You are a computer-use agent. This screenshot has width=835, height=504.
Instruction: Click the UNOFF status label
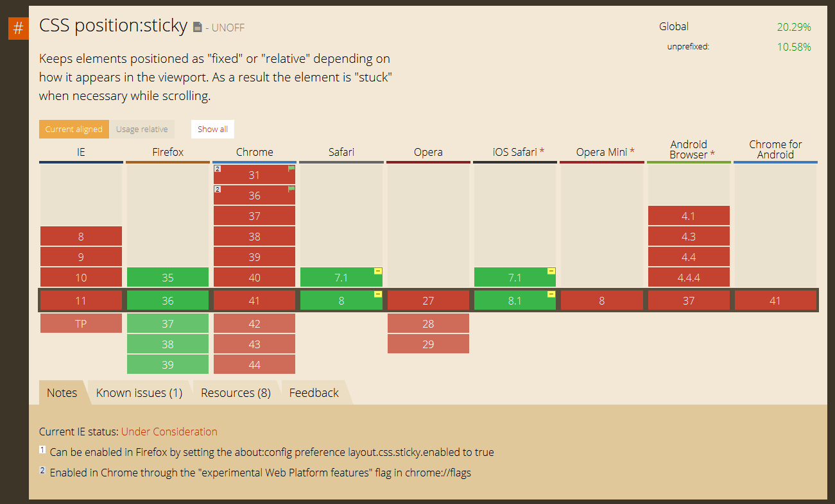pos(228,28)
